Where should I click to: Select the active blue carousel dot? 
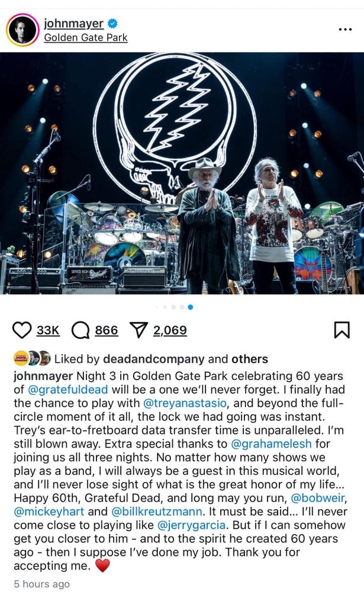(x=191, y=307)
